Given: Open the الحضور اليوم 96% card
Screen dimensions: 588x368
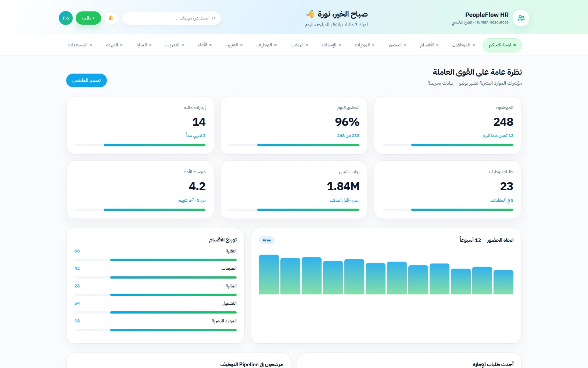Looking at the screenshot, I should pos(294,125).
